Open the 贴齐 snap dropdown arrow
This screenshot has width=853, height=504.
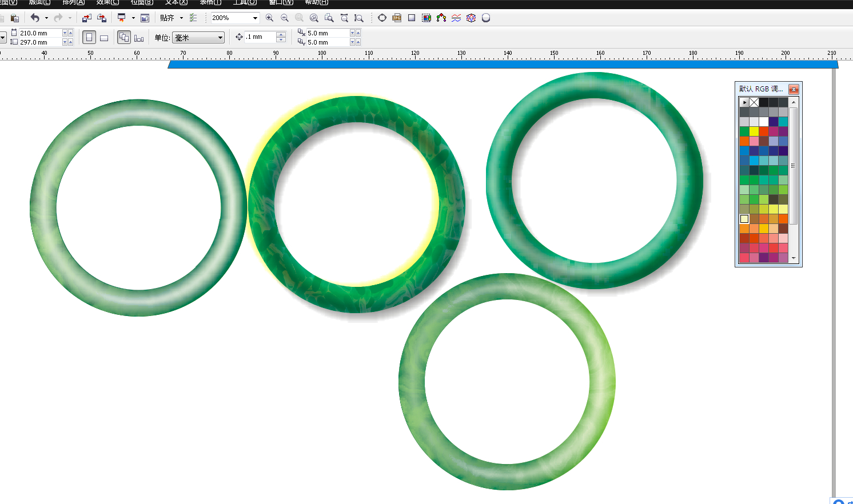[x=181, y=18]
